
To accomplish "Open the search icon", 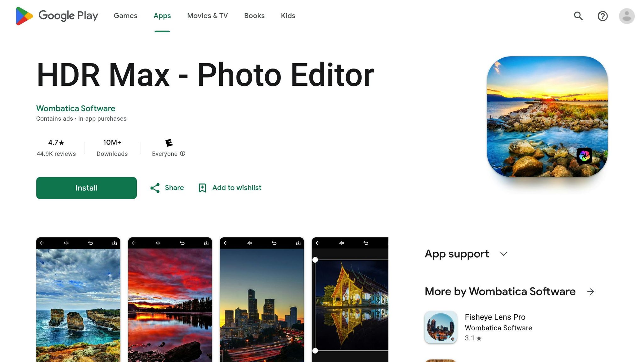I will (578, 16).
